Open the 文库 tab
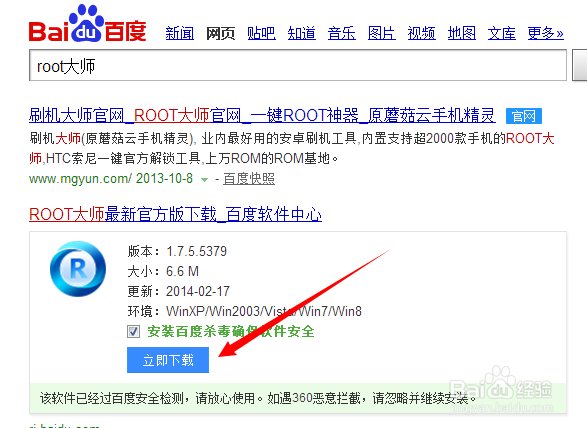The image size is (587, 428). click(x=502, y=33)
